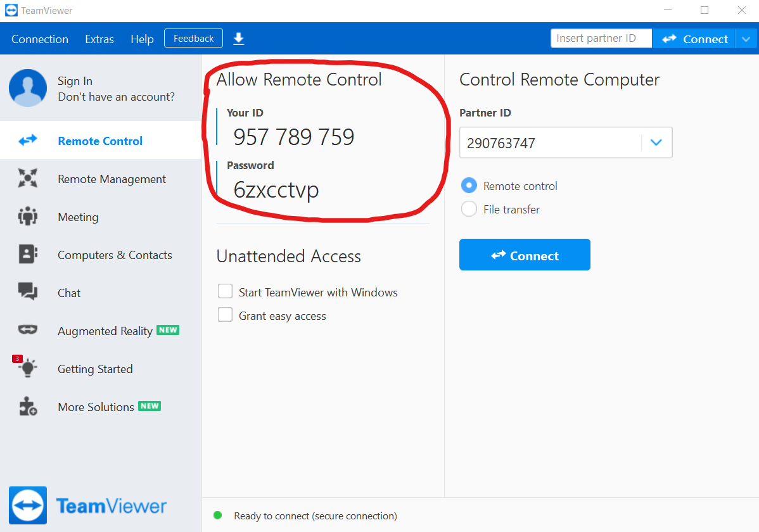The width and height of the screenshot is (759, 532).
Task: Open More Solutions section
Action: pos(101,407)
